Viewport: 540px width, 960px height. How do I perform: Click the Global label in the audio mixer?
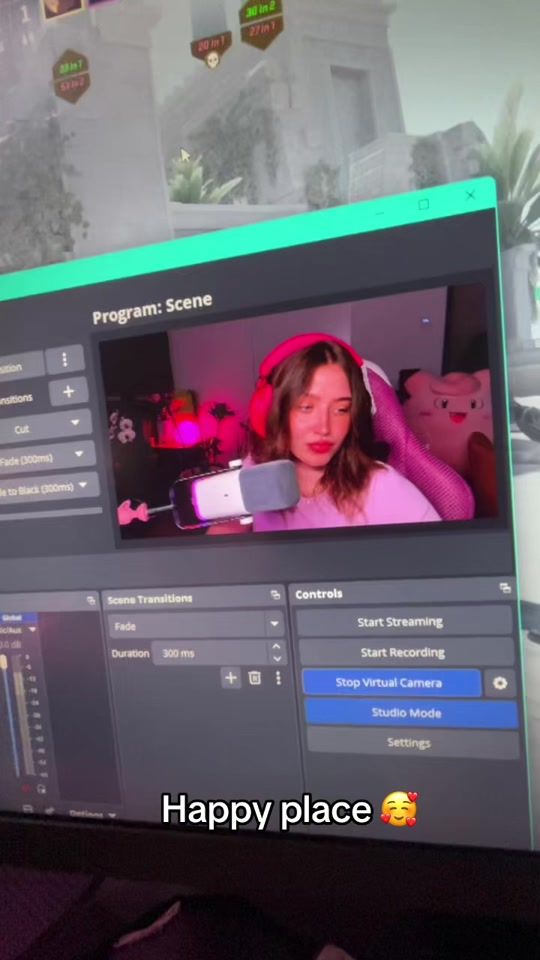12,618
